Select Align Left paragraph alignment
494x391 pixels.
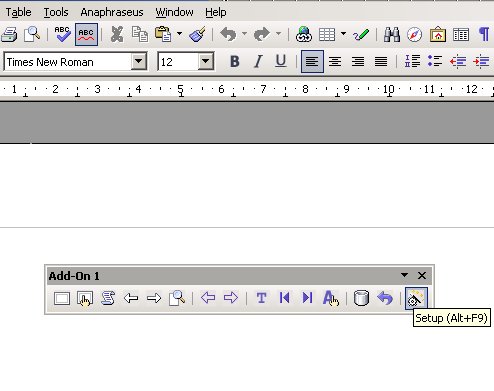tap(312, 61)
